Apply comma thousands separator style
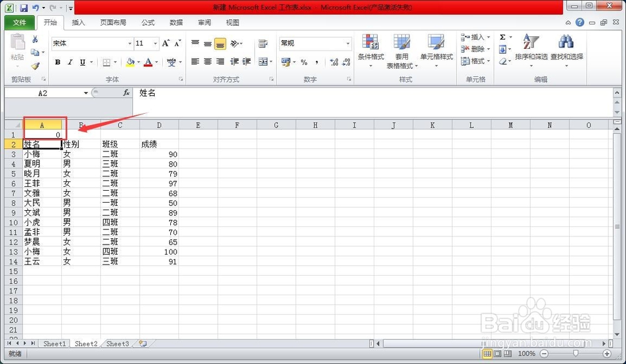Image resolution: width=626 pixels, height=364 pixels. tap(317, 62)
